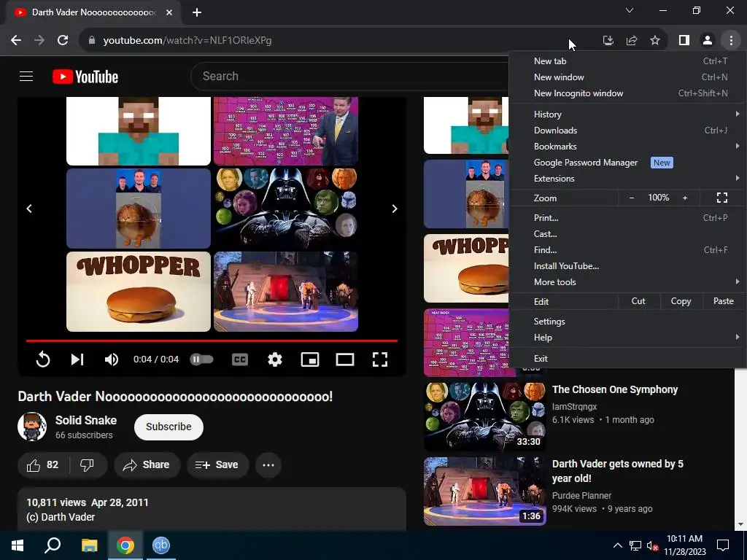The height and width of the screenshot is (560, 747).
Task: Toggle closed captions CC button
Action: [x=239, y=359]
